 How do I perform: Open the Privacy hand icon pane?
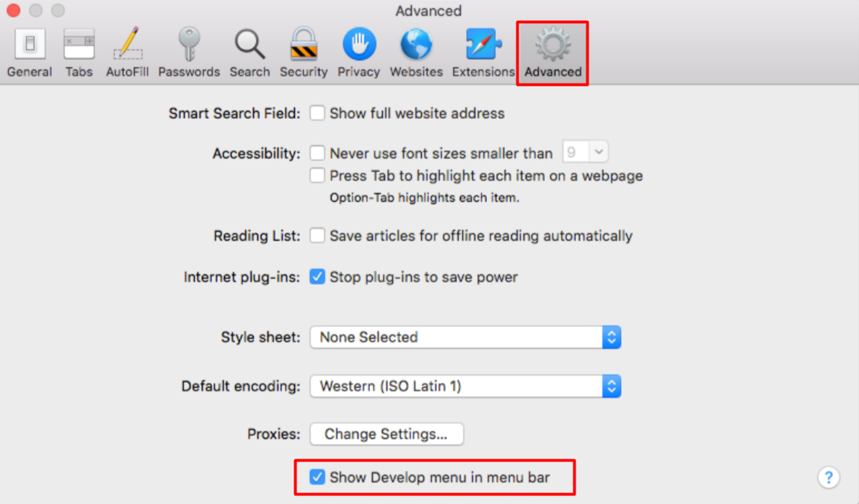[359, 53]
